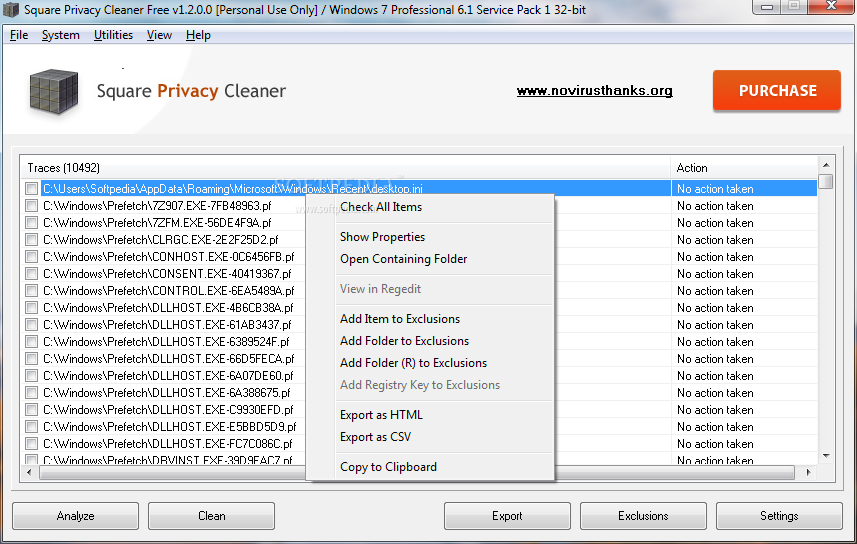Click the Analyze button
This screenshot has width=857, height=544.
coord(75,516)
